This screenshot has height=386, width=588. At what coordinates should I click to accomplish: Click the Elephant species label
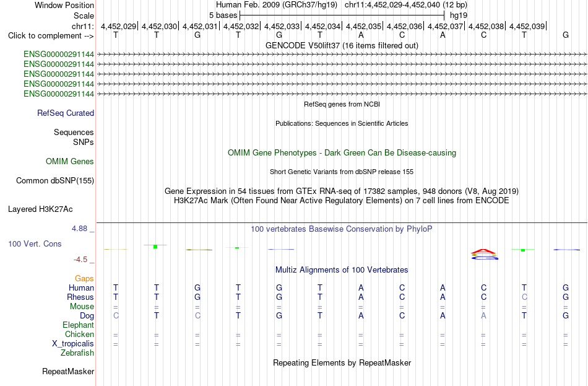coord(79,325)
